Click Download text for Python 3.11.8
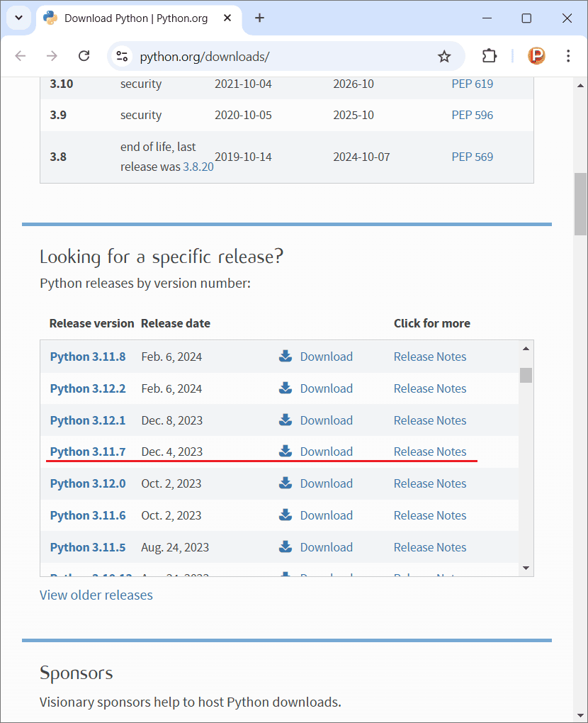This screenshot has height=723, width=588. 327,357
